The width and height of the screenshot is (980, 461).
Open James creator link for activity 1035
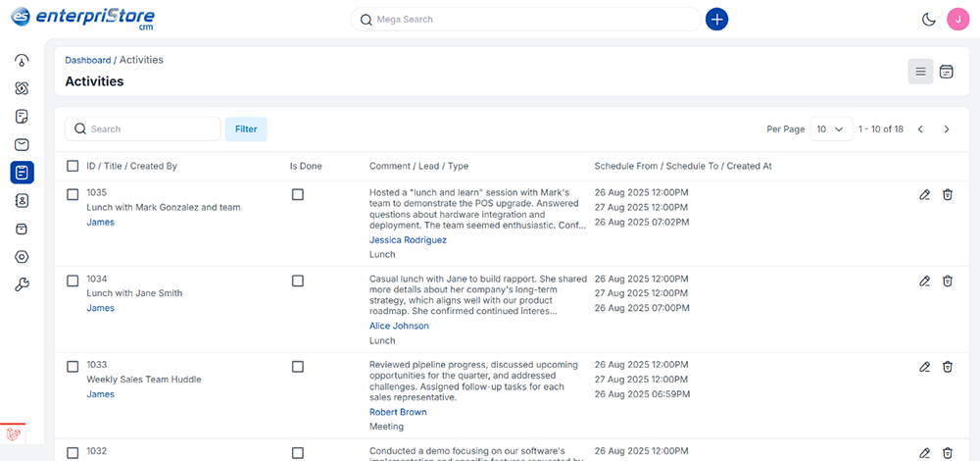(101, 222)
